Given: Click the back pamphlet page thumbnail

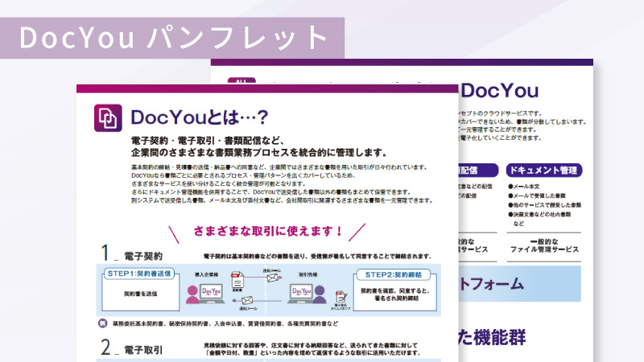Looking at the screenshot, I should click(526, 211).
